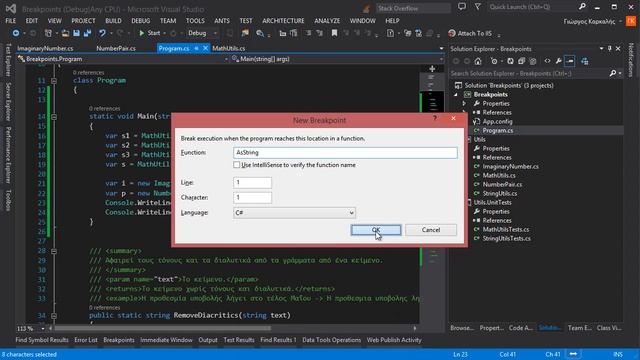This screenshot has width=640, height=360.
Task: Click the Line number field
Action: tap(252, 182)
